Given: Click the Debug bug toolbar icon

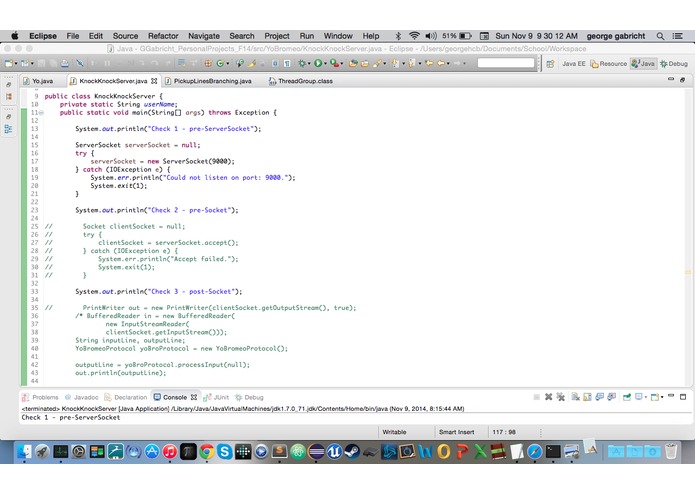Looking at the screenshot, I should point(301,63).
